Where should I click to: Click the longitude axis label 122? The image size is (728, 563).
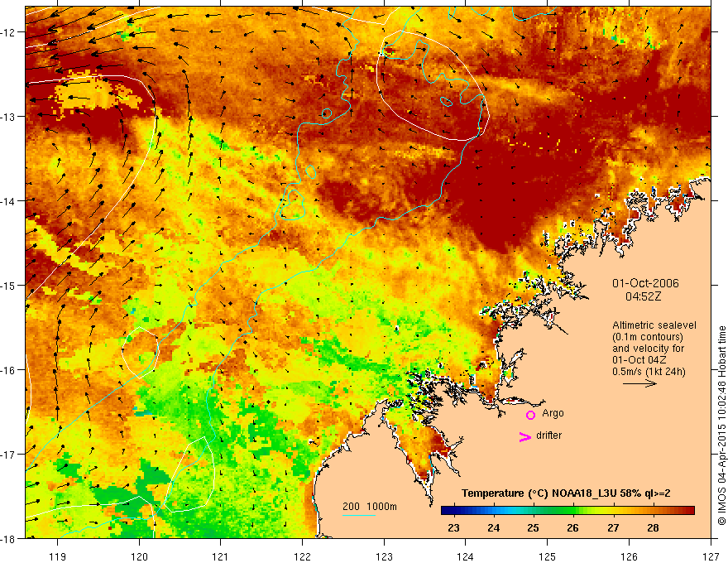[x=302, y=556]
